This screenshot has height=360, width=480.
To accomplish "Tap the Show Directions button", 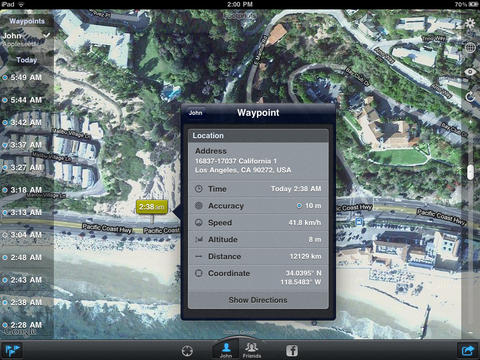I will click(258, 300).
